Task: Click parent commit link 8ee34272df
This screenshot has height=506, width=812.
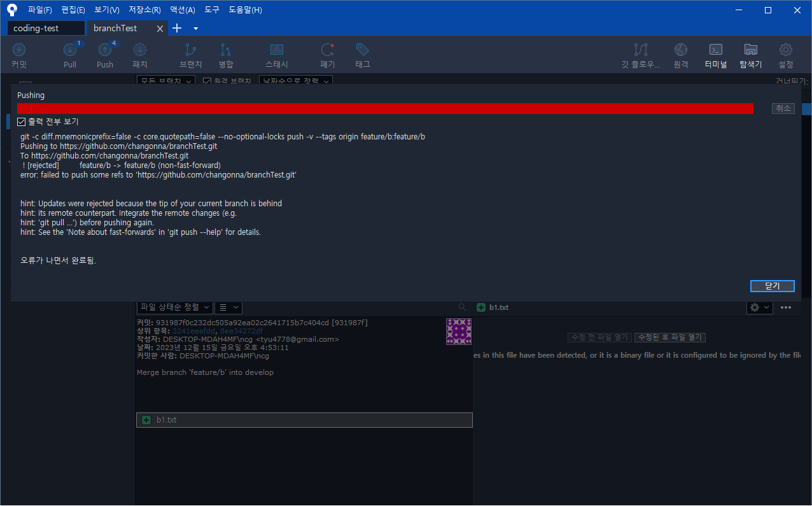Action: point(241,331)
